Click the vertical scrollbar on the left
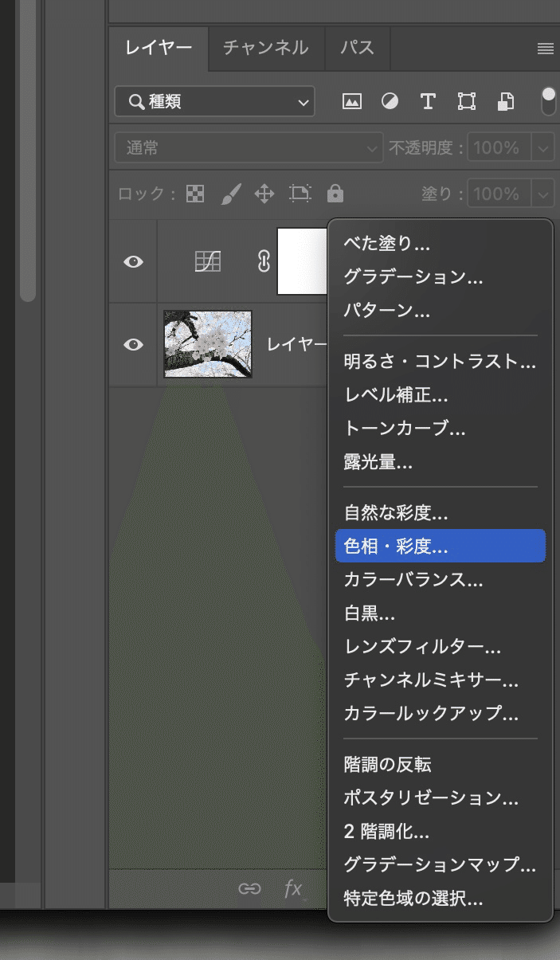This screenshot has width=560, height=960. pos(28,150)
